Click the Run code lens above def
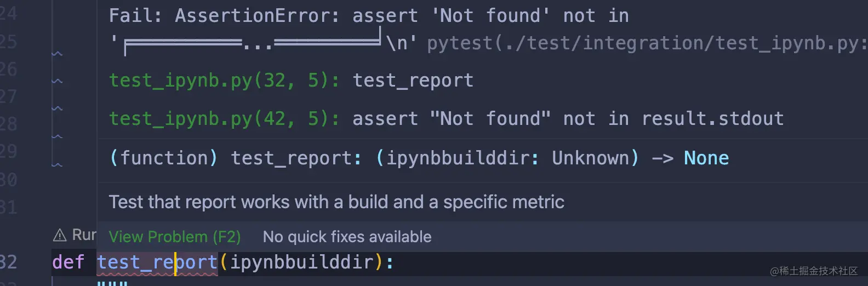Viewport: 868px width, 286px height. tap(84, 235)
